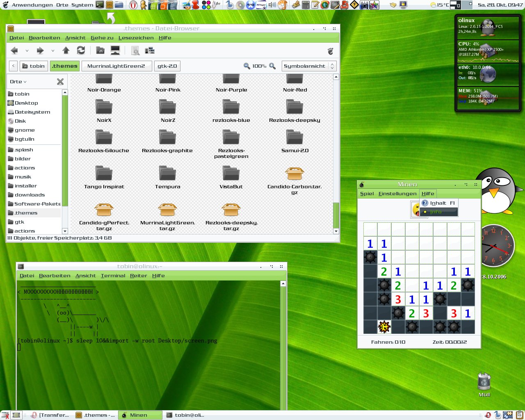Select the VistaBut folder

231,176
